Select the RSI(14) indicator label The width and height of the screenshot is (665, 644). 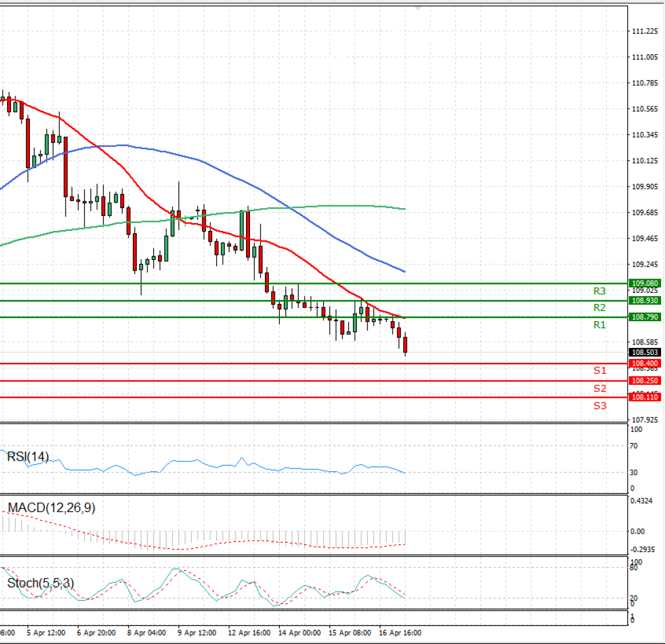tap(28, 457)
